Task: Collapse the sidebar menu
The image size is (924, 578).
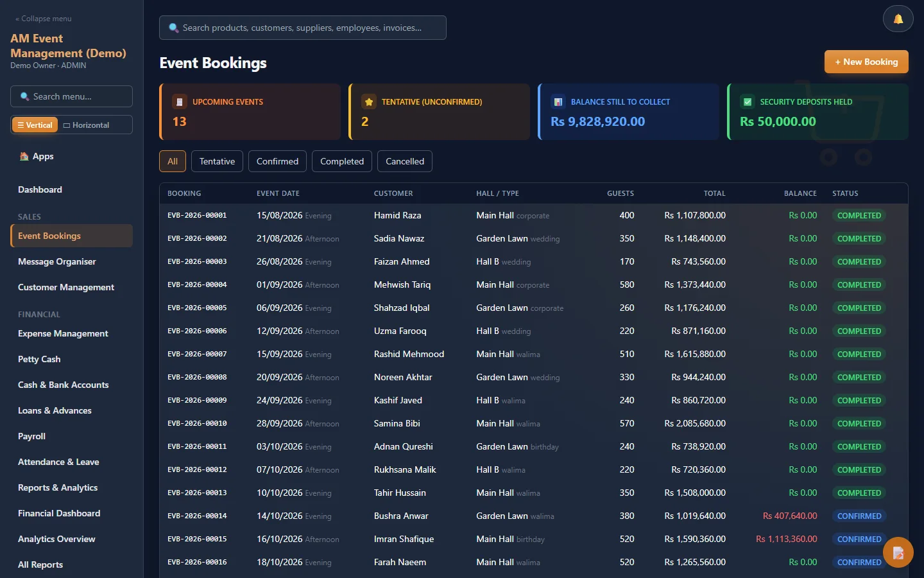Action: [x=44, y=19]
